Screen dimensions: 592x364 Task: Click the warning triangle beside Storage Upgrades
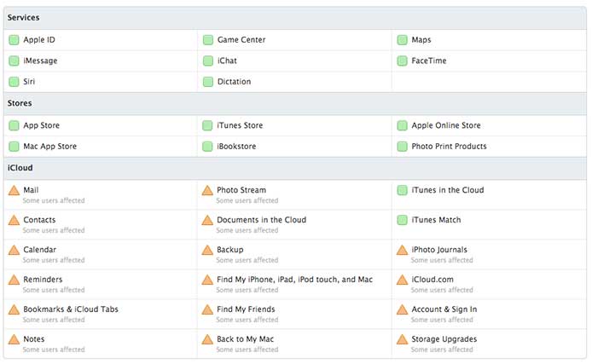402,339
